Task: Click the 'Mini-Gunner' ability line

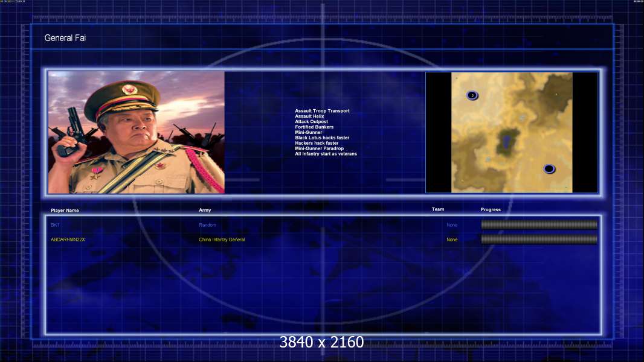Action: 309,132
